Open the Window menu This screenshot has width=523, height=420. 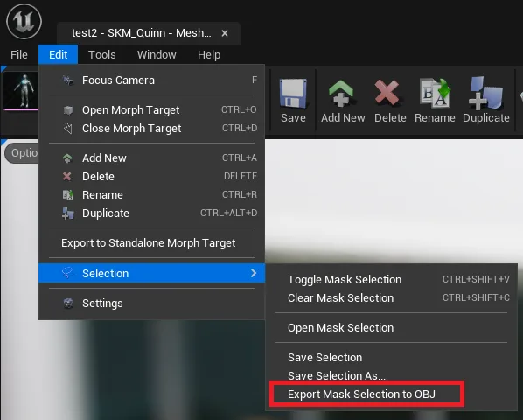point(157,55)
